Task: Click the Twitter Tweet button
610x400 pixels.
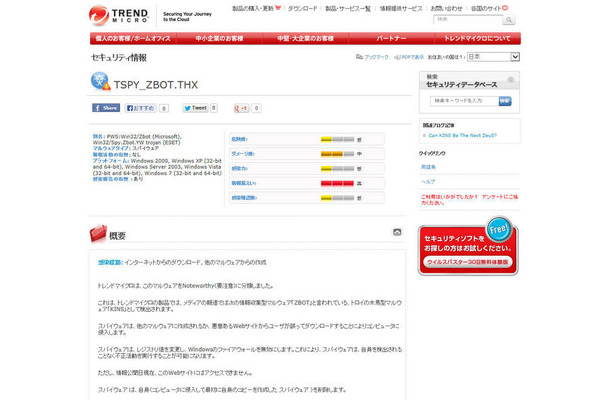Action: point(196,108)
